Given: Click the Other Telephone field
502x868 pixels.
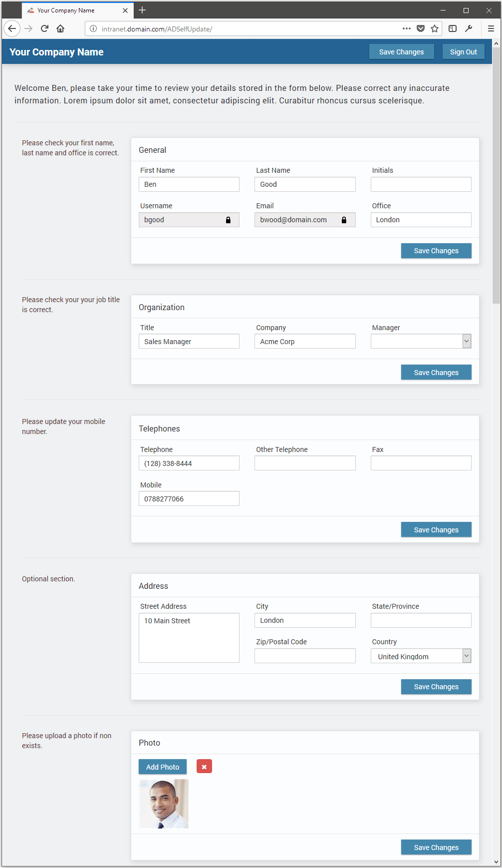Looking at the screenshot, I should pyautogui.click(x=305, y=463).
